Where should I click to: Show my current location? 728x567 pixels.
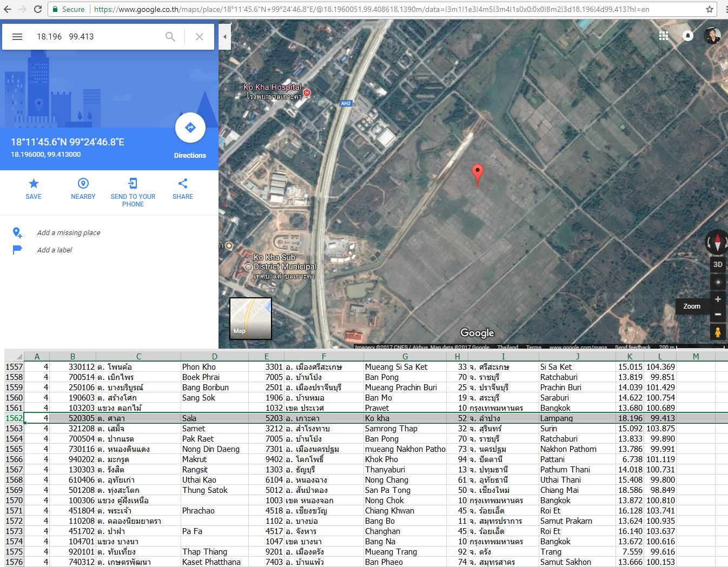(x=718, y=282)
